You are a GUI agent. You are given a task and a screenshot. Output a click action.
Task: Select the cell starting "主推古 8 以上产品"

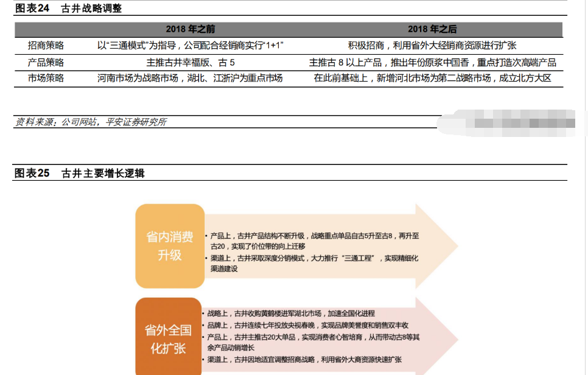432,63
